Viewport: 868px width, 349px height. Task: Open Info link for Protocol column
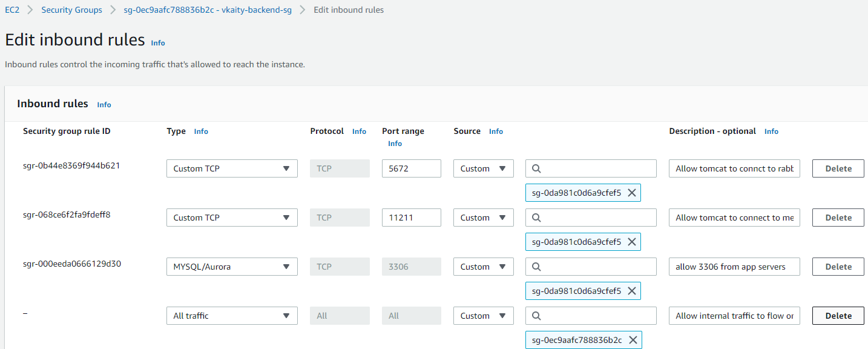click(359, 131)
